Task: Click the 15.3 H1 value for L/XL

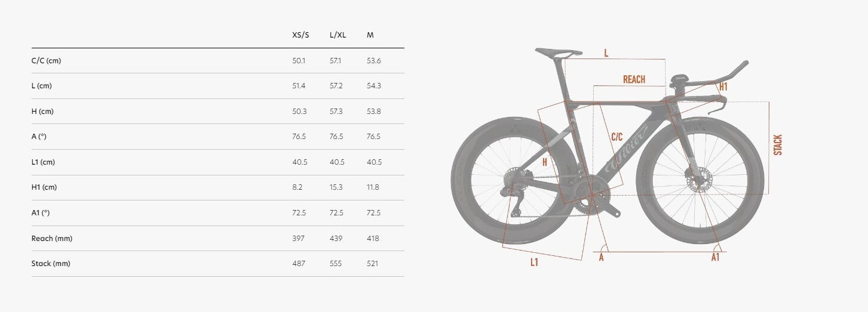Action: tap(336, 187)
